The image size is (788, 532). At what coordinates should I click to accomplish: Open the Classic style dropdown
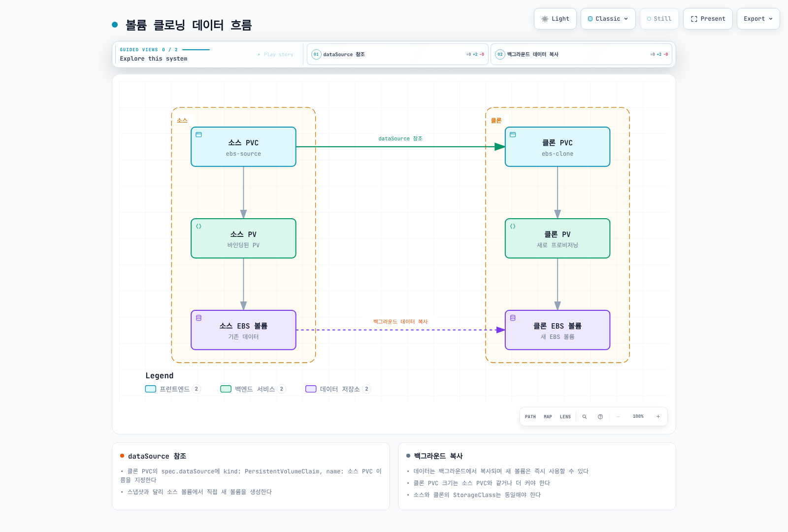coord(608,19)
